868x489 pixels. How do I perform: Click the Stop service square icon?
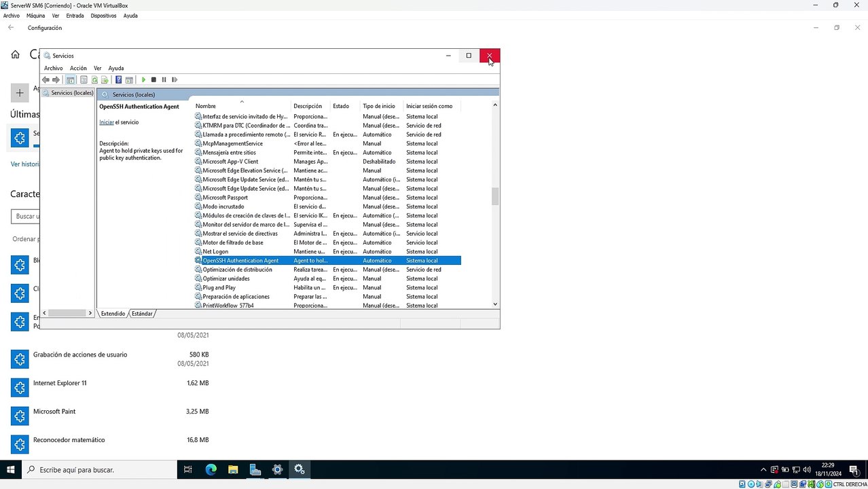153,79
